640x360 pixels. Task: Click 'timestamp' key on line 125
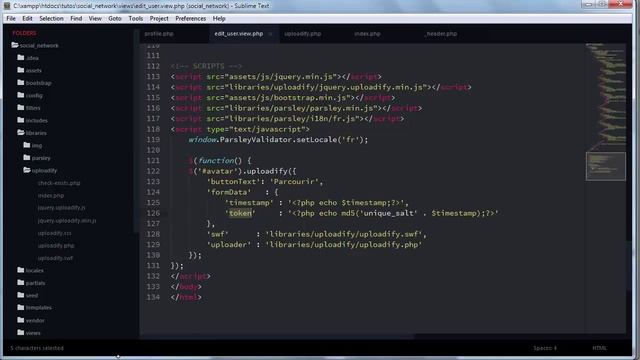click(x=249, y=203)
